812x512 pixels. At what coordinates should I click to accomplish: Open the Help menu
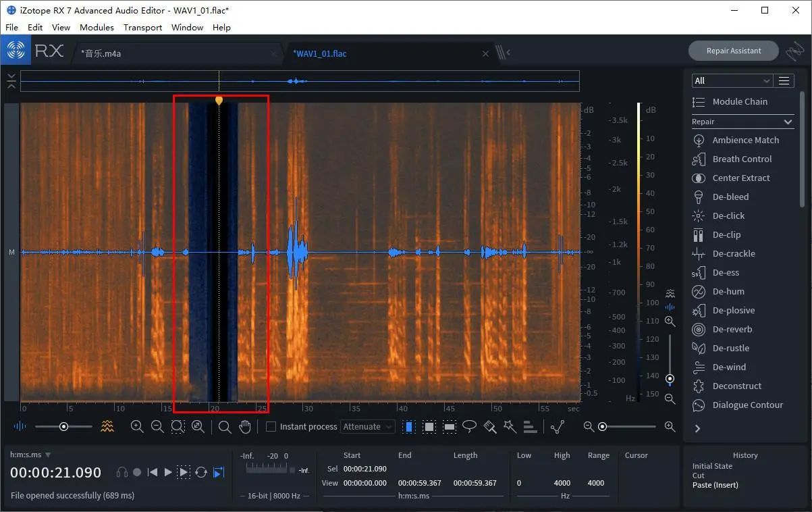221,27
